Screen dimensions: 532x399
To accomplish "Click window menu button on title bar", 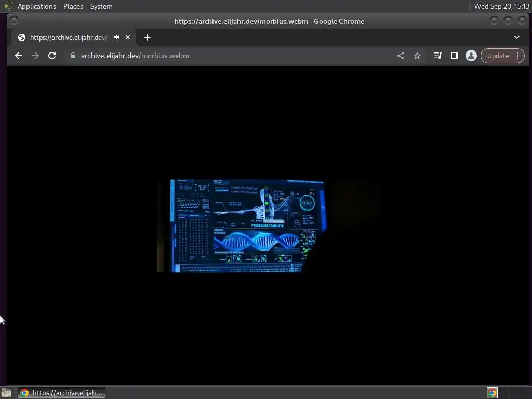I will click(14, 21).
